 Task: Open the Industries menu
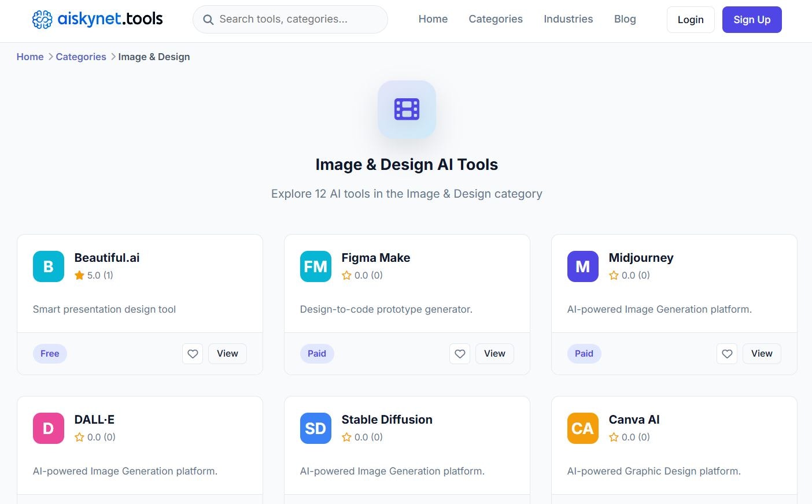pyautogui.click(x=568, y=19)
